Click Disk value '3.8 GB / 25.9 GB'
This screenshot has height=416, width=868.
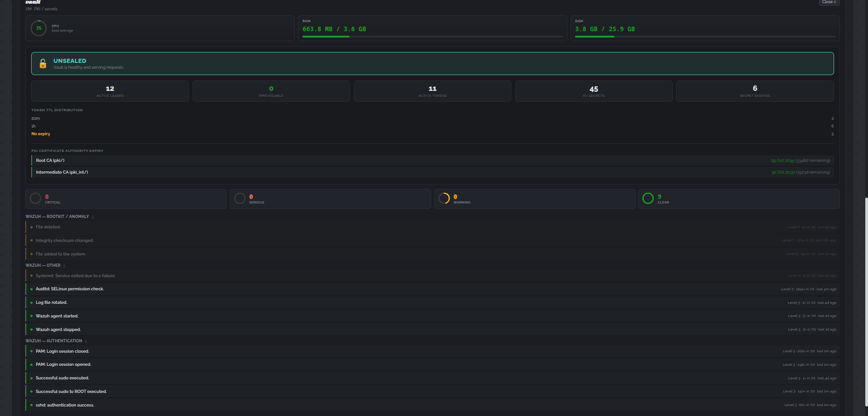[605, 29]
